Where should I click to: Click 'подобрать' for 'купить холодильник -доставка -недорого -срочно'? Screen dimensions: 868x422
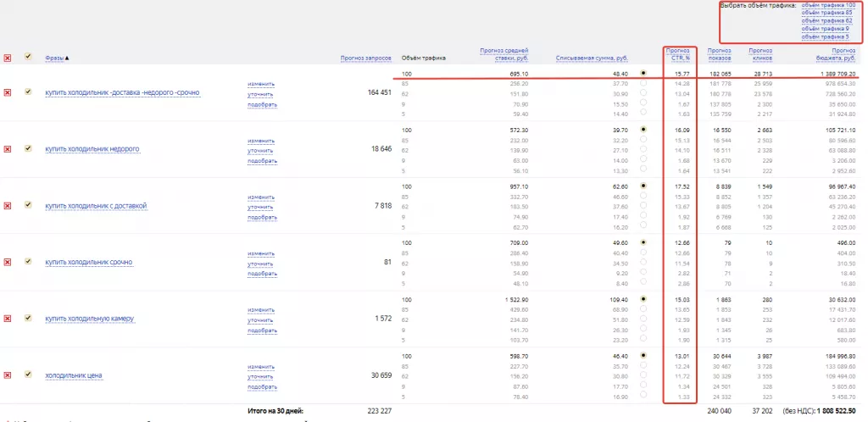click(263, 104)
